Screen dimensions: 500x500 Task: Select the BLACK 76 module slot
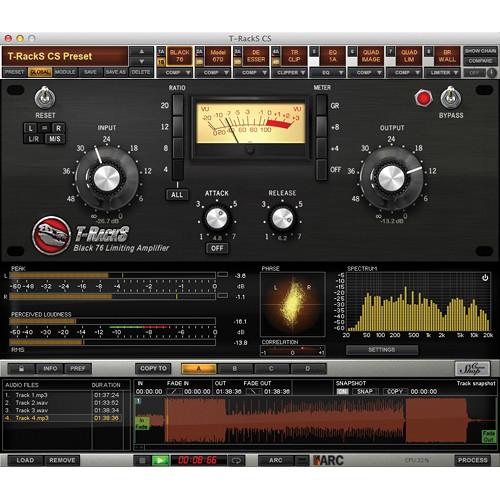[180, 56]
